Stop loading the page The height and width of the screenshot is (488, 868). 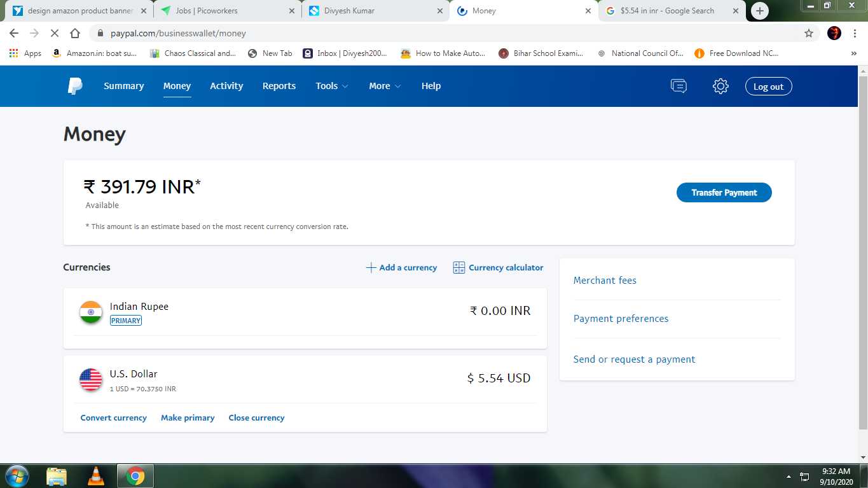tap(55, 33)
